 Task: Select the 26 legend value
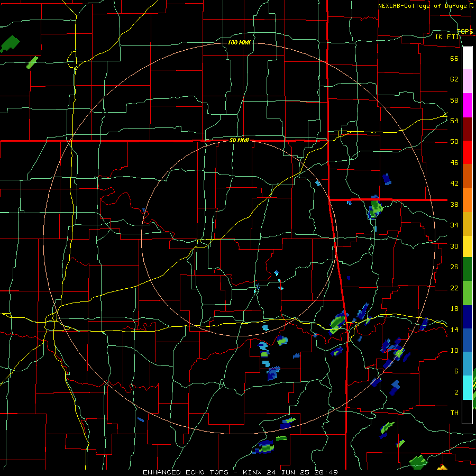point(454,267)
